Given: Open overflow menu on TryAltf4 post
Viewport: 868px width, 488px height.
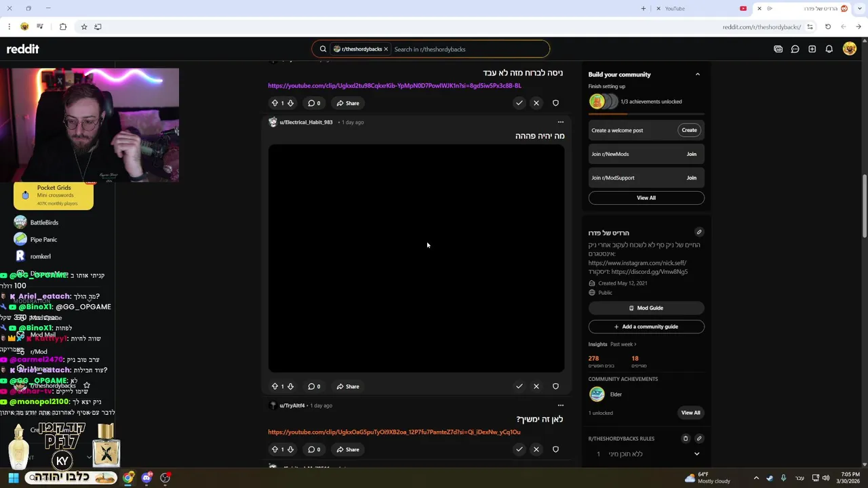Looking at the screenshot, I should click(560, 405).
